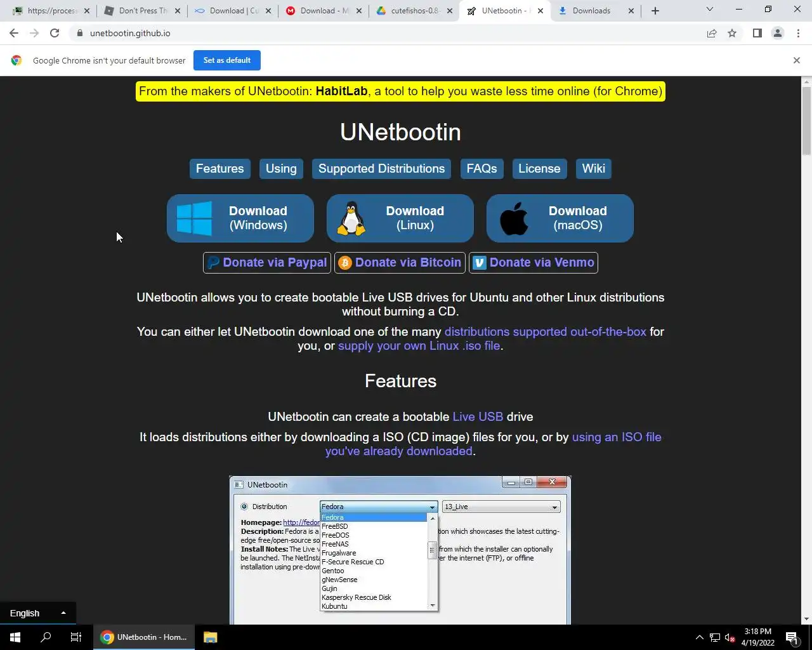Click the scrollbar down arrow at page bottom
This screenshot has height=650, width=812.
806,620
